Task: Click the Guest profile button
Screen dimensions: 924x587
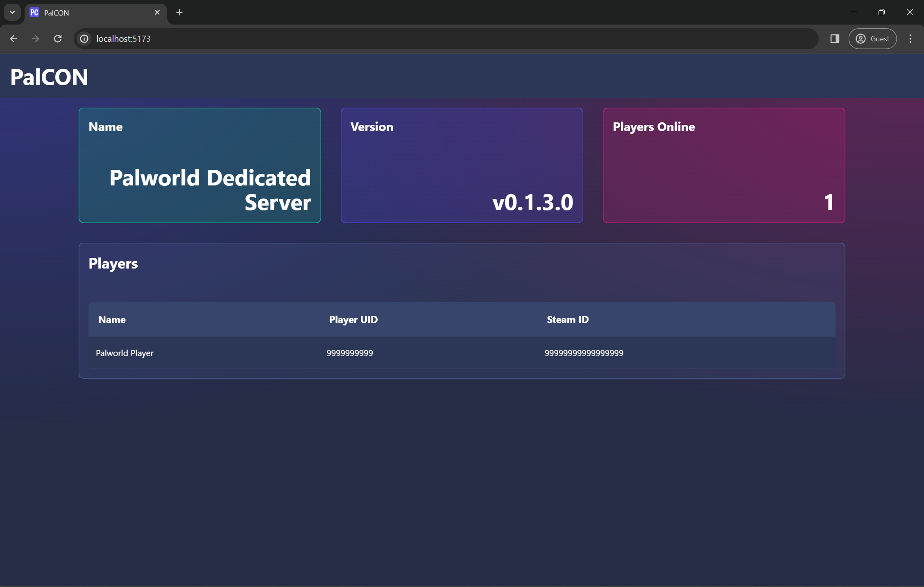Action: tap(872, 38)
